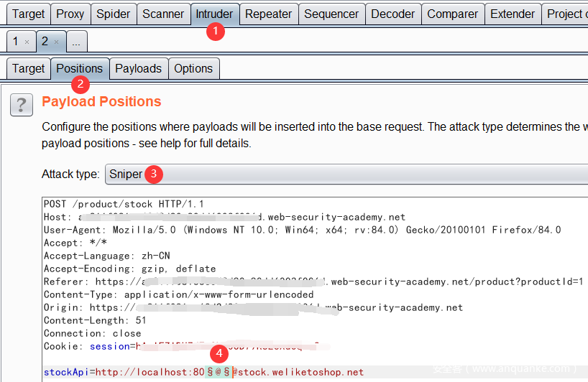Click the User-Agent header line
This screenshot has width=588, height=382.
point(302,230)
